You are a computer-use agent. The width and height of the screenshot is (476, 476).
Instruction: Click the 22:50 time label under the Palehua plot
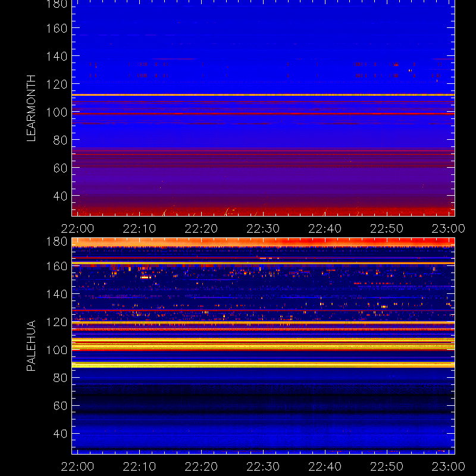click(x=387, y=466)
